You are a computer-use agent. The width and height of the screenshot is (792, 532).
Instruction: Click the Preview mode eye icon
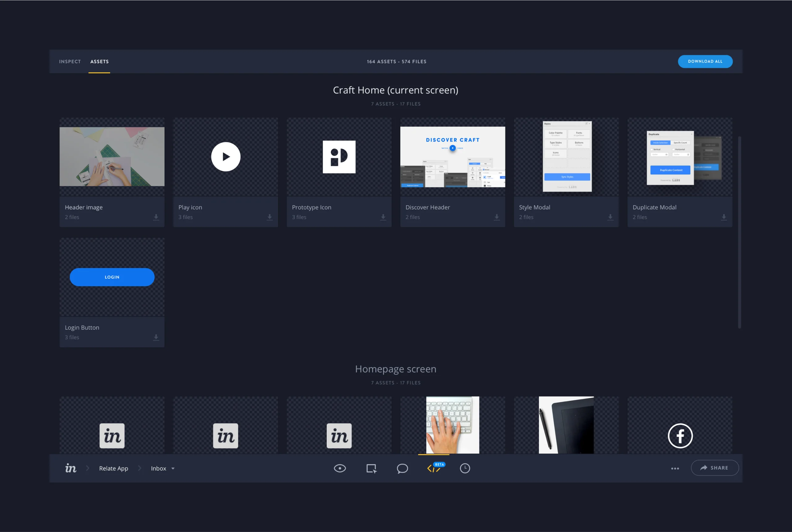[340, 468]
